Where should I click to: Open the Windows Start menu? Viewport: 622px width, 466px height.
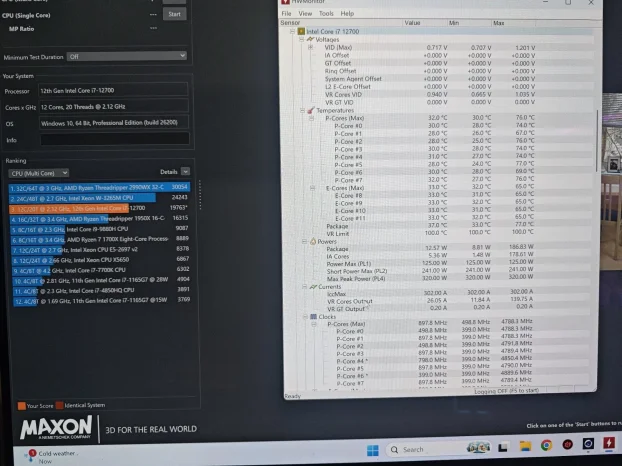[372, 451]
